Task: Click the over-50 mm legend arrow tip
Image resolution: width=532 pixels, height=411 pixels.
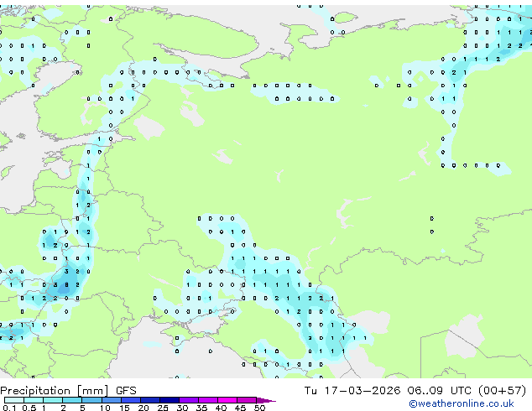Action: tap(266, 400)
